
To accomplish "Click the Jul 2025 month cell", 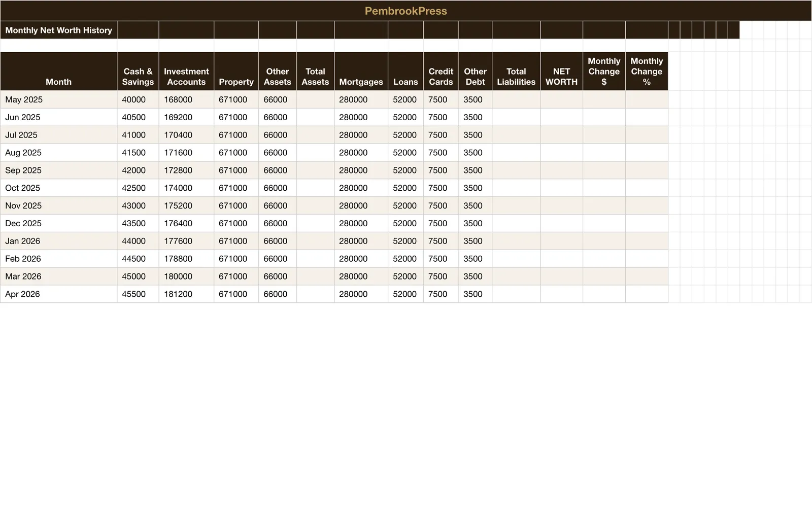I will pos(59,135).
